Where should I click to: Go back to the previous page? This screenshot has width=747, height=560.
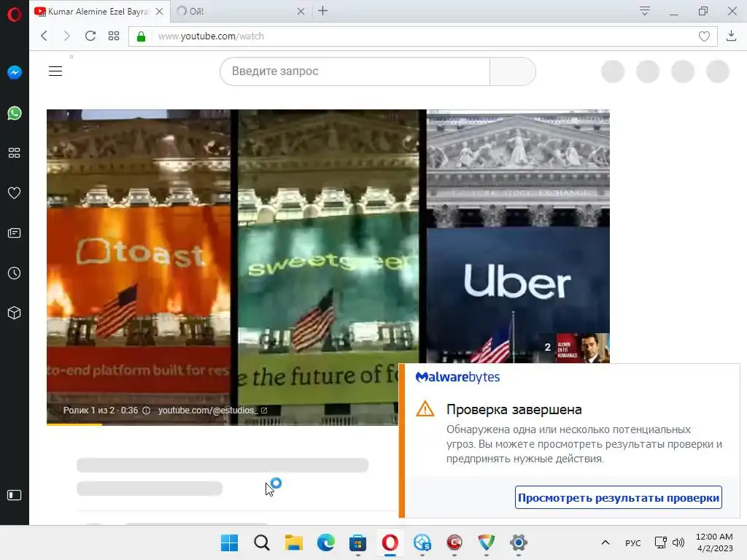tap(44, 36)
